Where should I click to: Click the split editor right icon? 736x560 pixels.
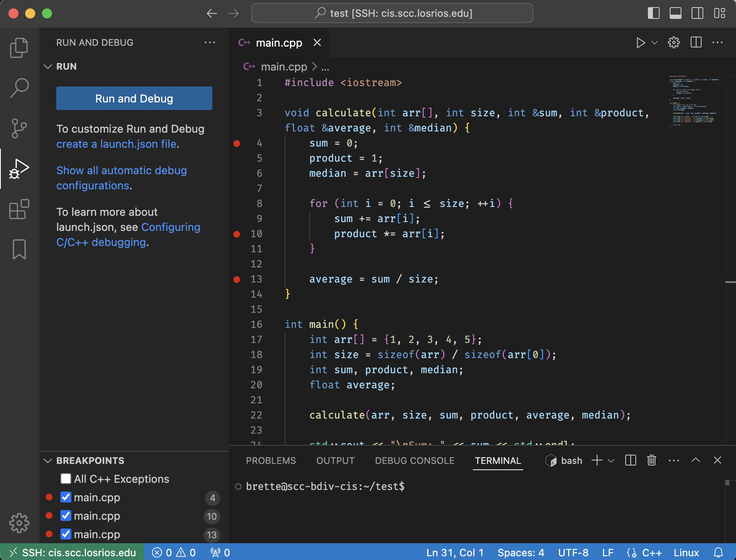coord(696,42)
